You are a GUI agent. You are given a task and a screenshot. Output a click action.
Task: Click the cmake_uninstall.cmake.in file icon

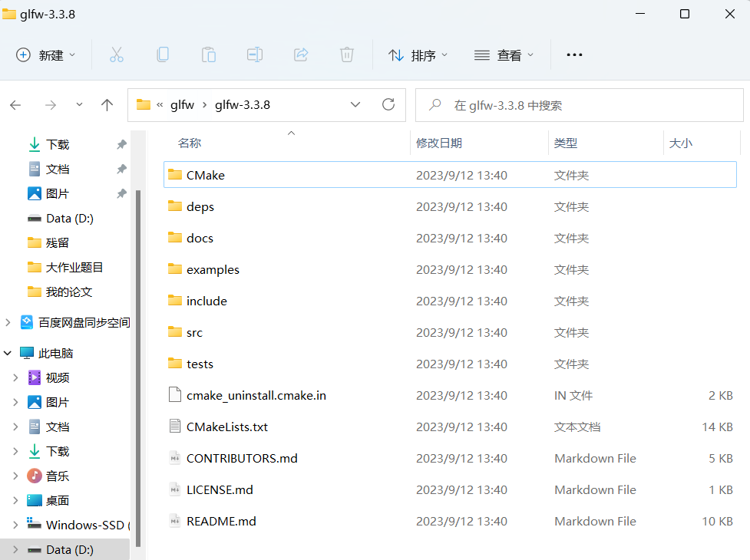(175, 394)
